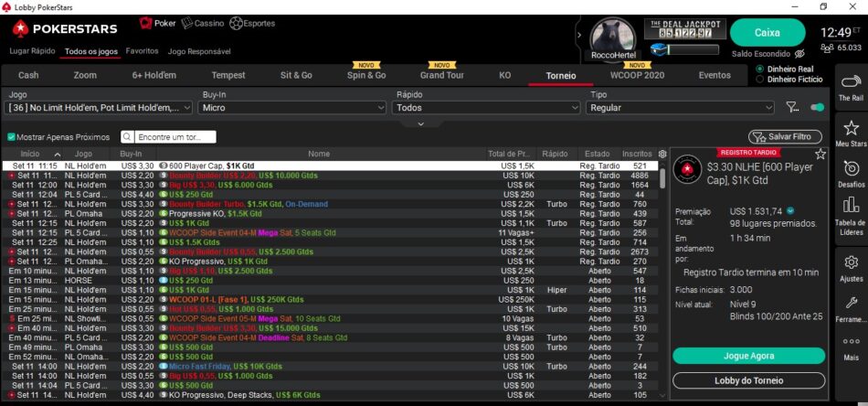The width and height of the screenshot is (868, 406).
Task: Select WCOOP 01-L Fase 1 tournament row
Action: 331,300
